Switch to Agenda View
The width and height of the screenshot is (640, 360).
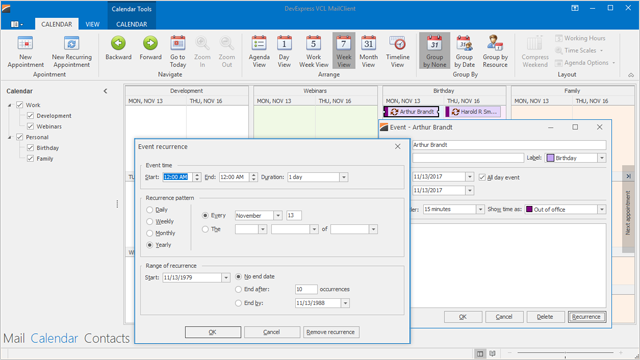click(x=259, y=51)
